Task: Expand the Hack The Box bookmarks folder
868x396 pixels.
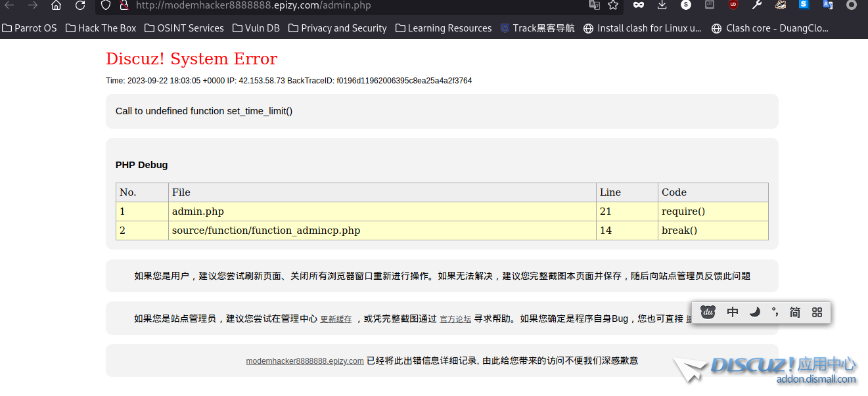Action: tap(101, 28)
